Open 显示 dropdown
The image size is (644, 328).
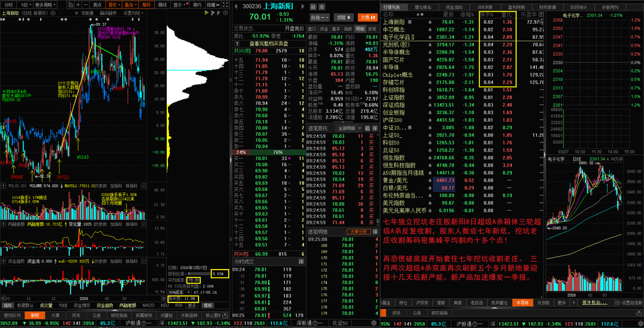pos(180,5)
